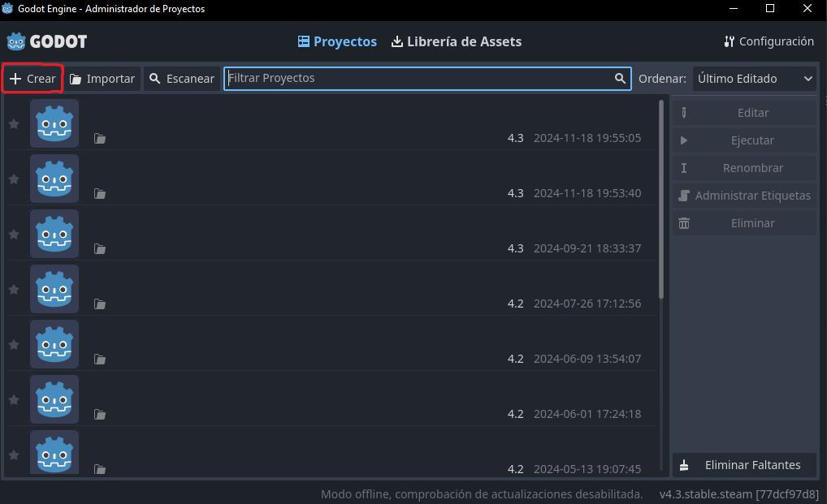Click the date text 2024-09-21 18:33:37

click(x=587, y=248)
